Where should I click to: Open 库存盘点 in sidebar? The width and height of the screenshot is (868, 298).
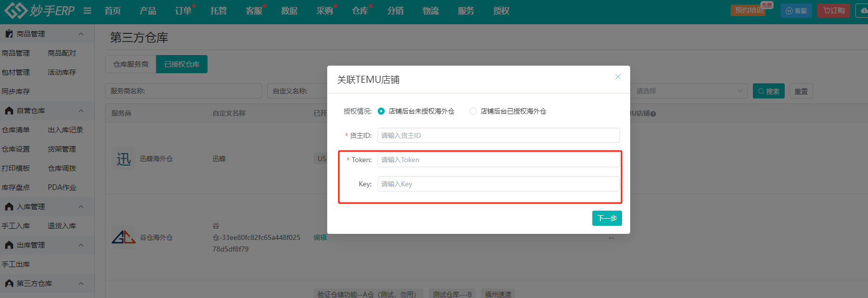pos(16,187)
